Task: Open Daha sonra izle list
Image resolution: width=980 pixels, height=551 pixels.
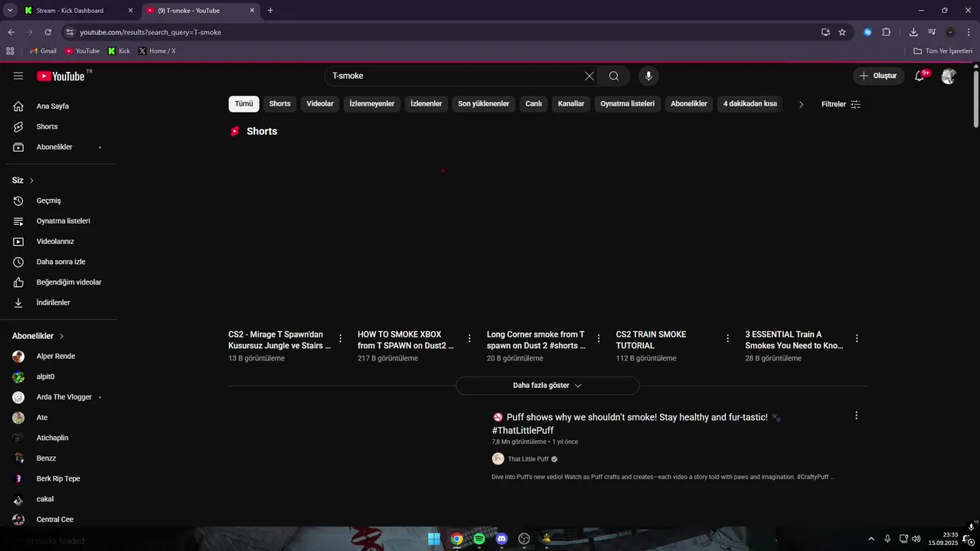Action: (x=61, y=262)
